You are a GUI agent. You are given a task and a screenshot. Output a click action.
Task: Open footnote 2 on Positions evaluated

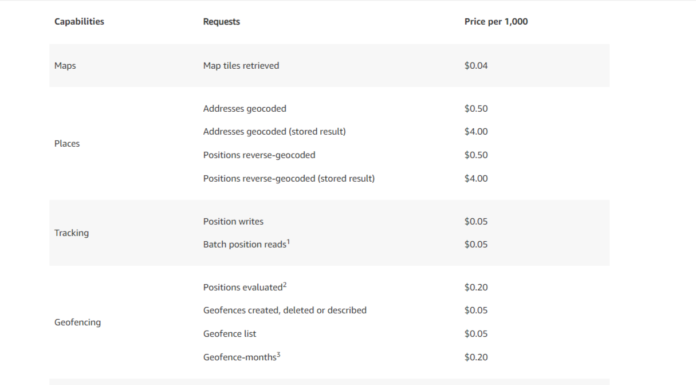point(285,285)
